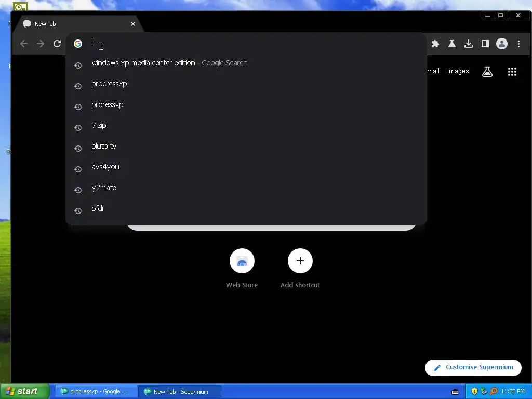Open the on-screen keyboard tray icon
Viewport: 532px width, 399px height.
pos(455,392)
